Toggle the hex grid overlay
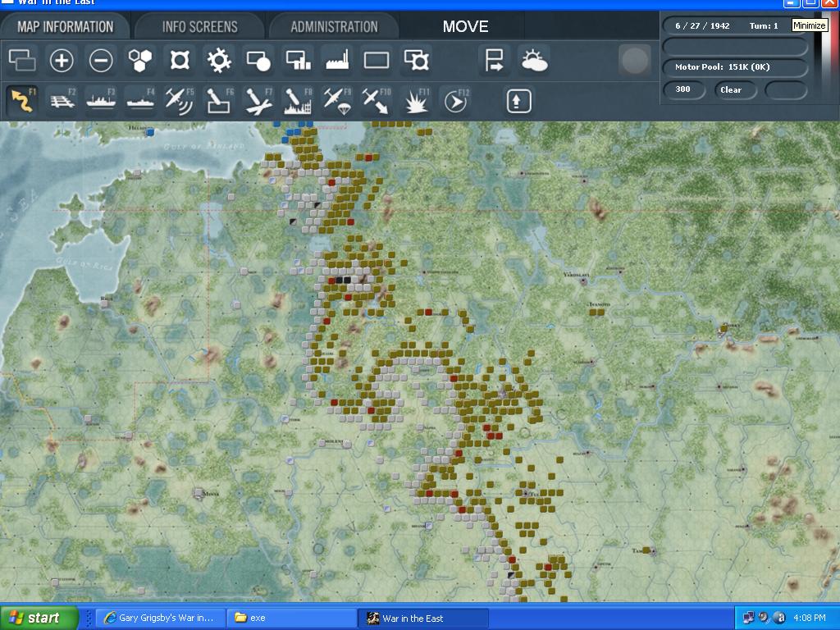 140,60
